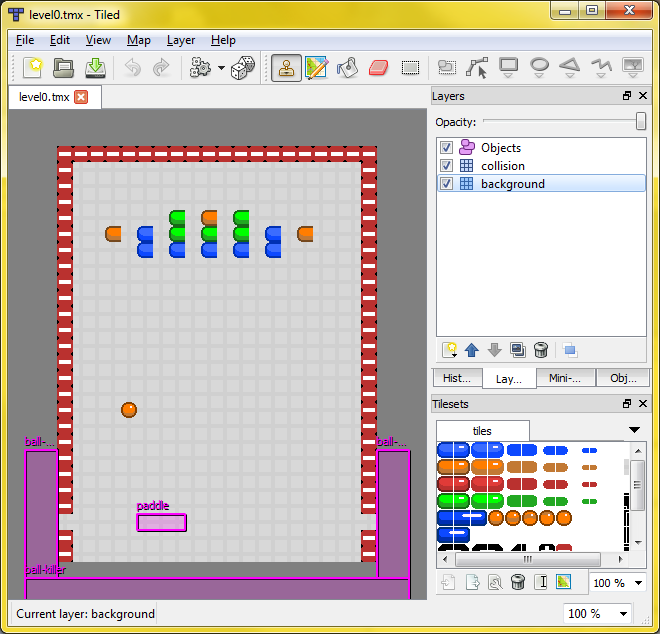660x634 pixels.
Task: Click the Command gears icon
Action: pos(200,67)
